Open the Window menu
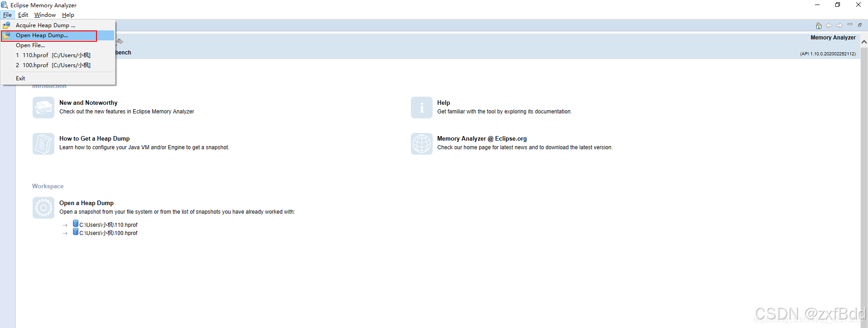 click(45, 15)
